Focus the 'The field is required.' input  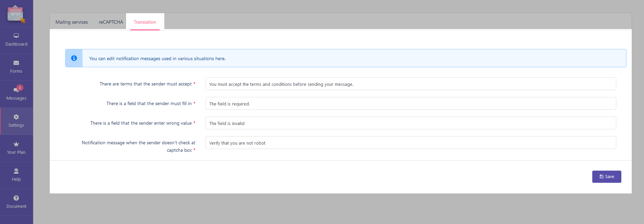[x=411, y=103]
